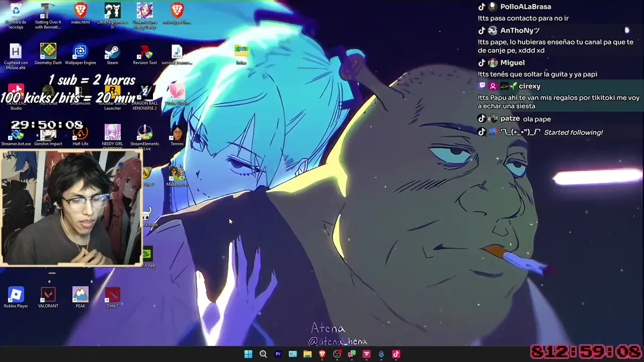Open the pink TikTok icon in taskbar
Viewport: 644px width, 362px height.
(396, 354)
